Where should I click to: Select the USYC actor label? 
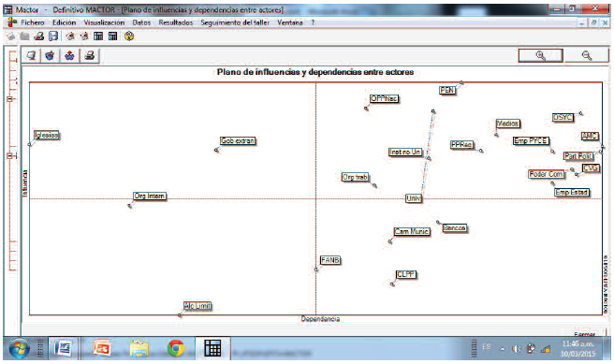[x=563, y=117]
